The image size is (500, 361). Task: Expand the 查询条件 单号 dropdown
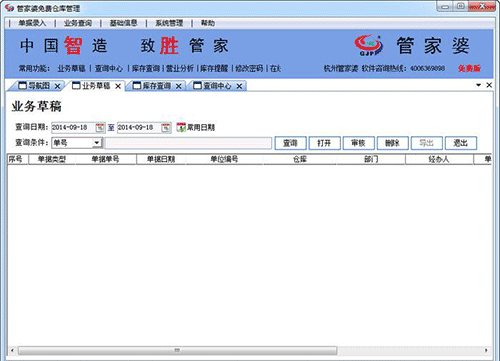(96, 143)
